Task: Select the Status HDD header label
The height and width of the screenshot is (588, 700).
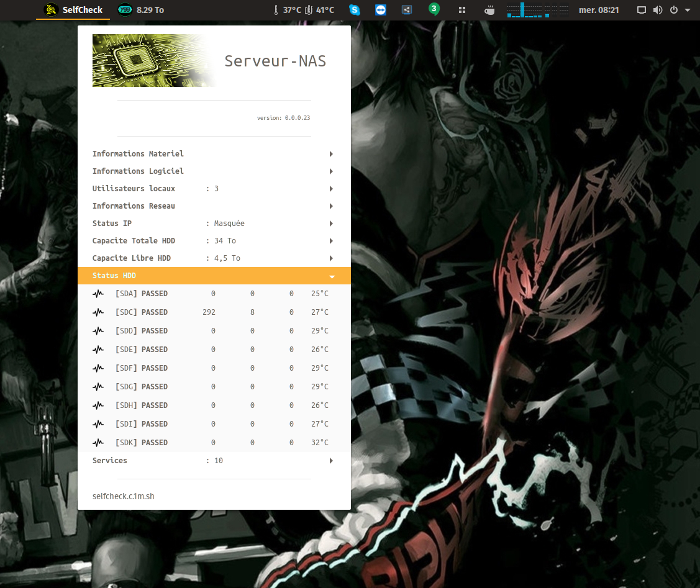Action: pos(114,276)
